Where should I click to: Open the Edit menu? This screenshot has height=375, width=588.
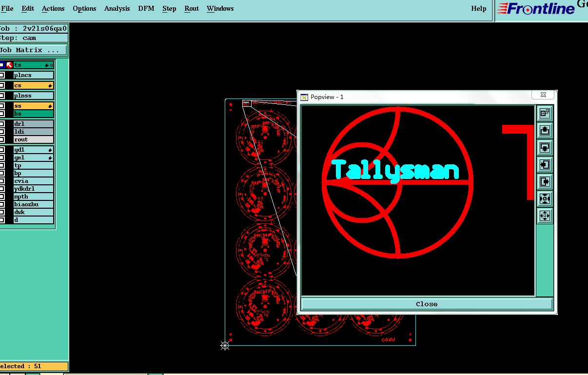pyautogui.click(x=28, y=8)
